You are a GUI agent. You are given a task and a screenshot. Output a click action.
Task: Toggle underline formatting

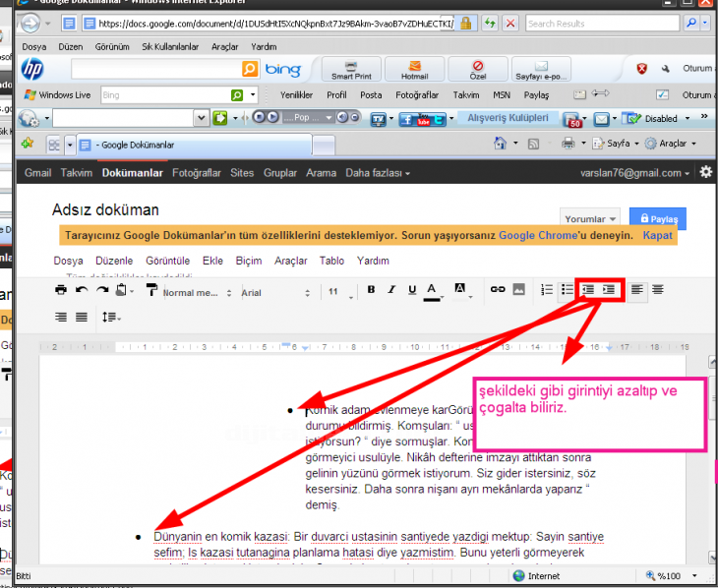coord(410,290)
